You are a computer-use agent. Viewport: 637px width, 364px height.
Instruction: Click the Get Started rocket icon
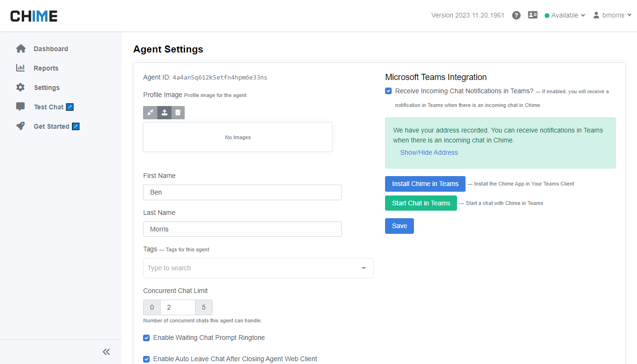tap(20, 126)
